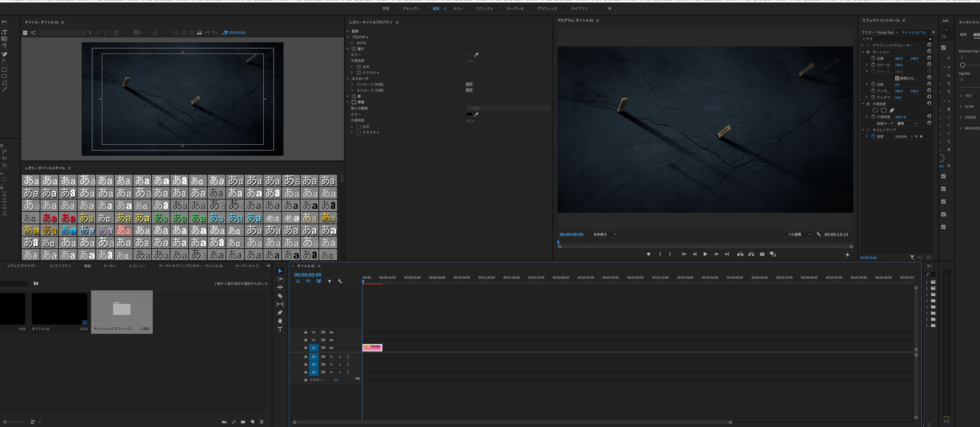Screen dimensions: 980x427
Task: Click the Step Forward one frame button
Action: (x=716, y=254)
